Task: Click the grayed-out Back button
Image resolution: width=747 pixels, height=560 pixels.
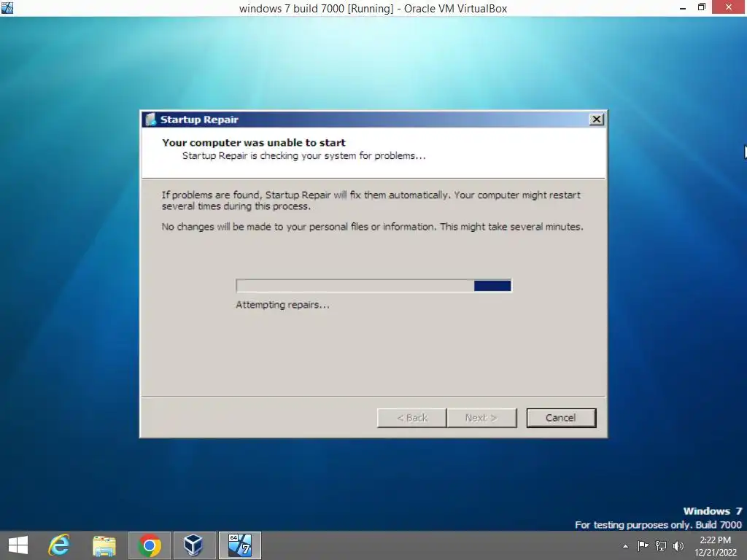Action: [412, 418]
